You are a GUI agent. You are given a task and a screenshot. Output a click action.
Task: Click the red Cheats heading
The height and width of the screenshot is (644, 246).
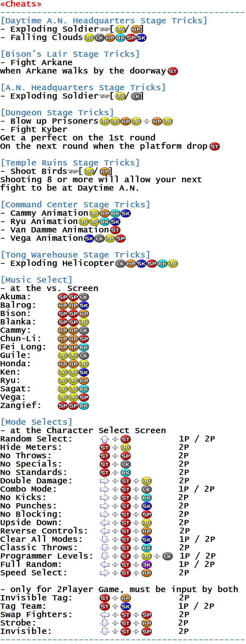pyautogui.click(x=21, y=4)
